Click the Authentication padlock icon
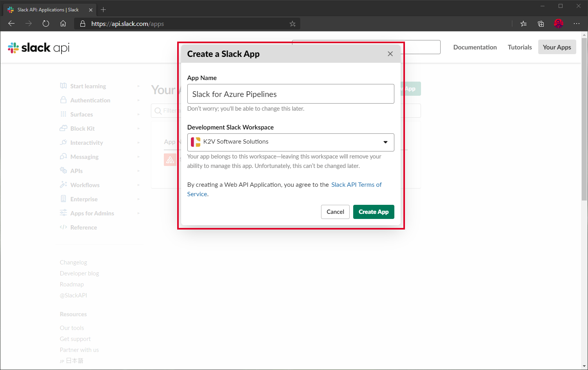This screenshot has width=588, height=370. point(63,100)
